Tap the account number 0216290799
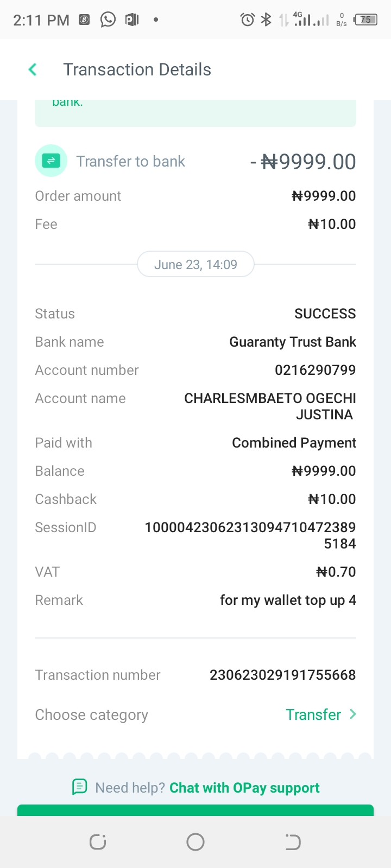 tap(316, 370)
